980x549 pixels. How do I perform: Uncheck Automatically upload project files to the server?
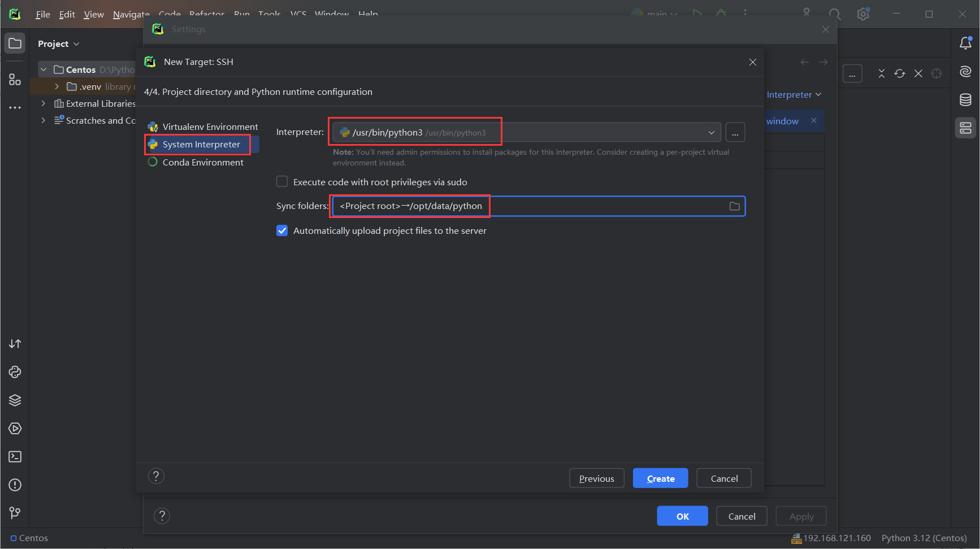[282, 230]
